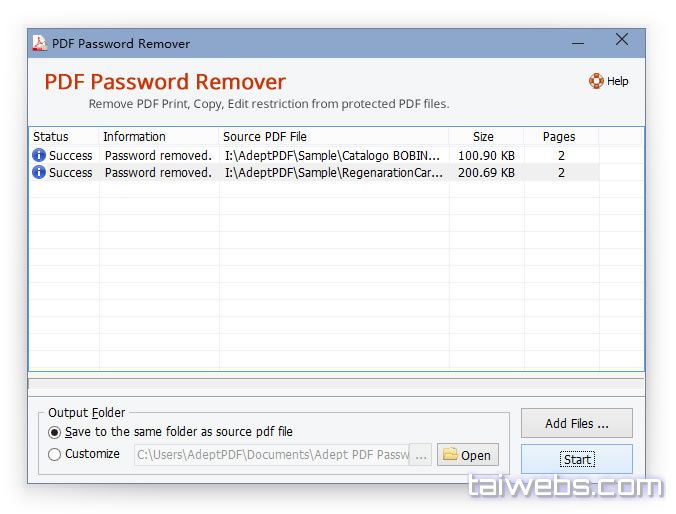The height and width of the screenshot is (514, 676).
Task: Select 'Save to the same folder' radio option
Action: [54, 432]
